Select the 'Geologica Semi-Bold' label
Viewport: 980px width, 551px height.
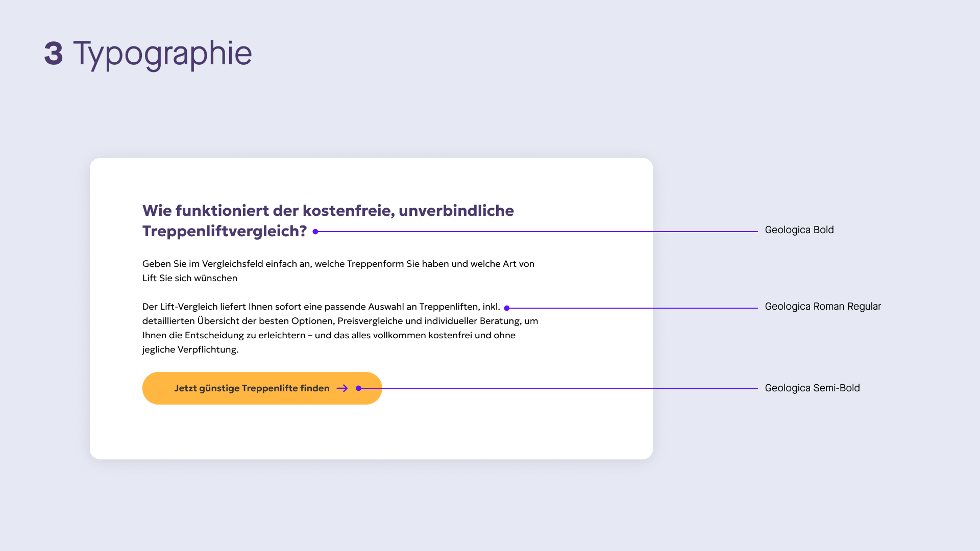(812, 388)
